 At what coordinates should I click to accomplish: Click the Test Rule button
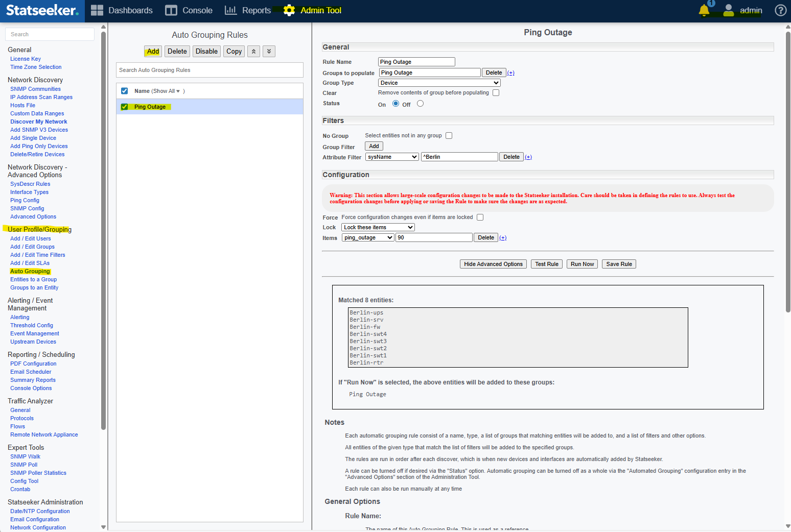click(x=546, y=264)
